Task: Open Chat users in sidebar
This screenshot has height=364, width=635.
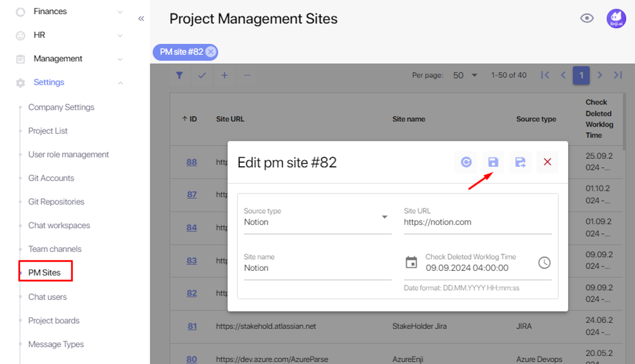Action: (x=48, y=297)
